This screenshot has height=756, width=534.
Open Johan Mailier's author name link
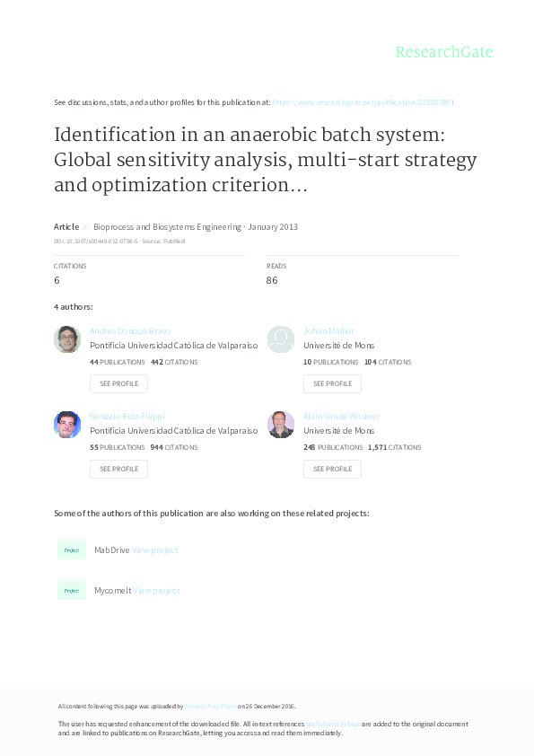tap(329, 330)
